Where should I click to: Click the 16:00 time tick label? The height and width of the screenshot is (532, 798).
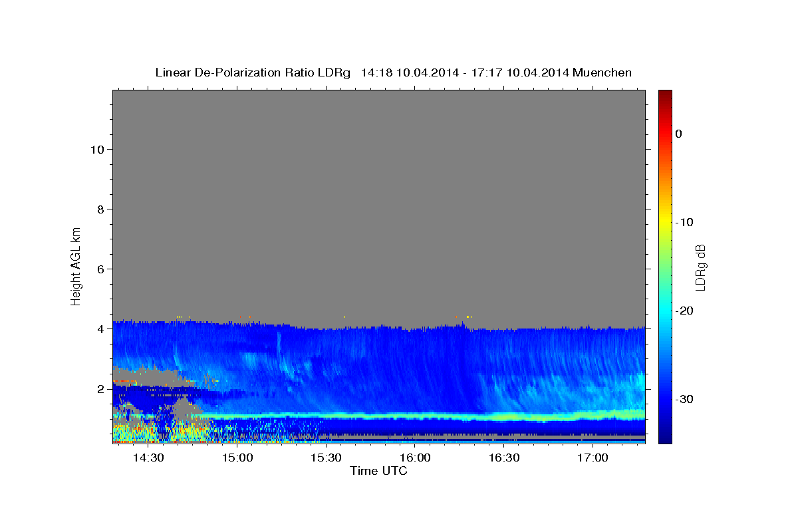point(415,458)
